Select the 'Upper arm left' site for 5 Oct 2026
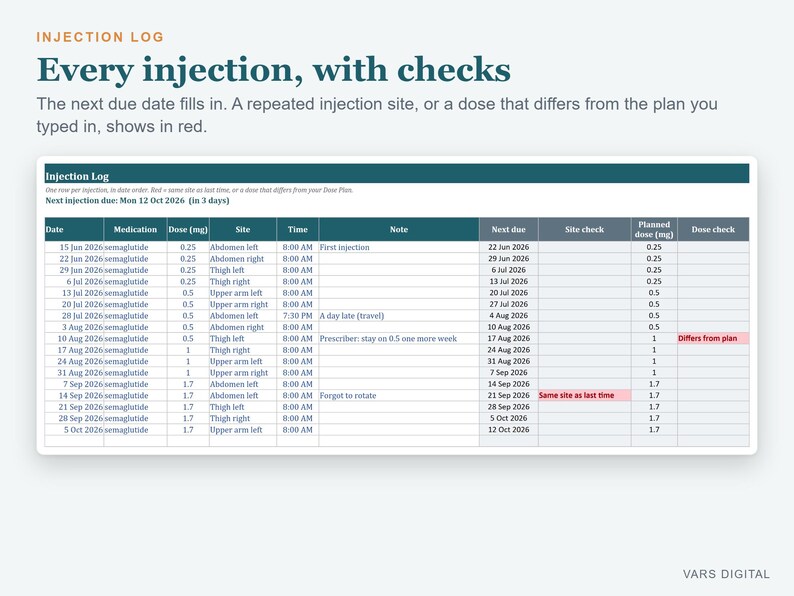This screenshot has width=794, height=596. pos(243,429)
